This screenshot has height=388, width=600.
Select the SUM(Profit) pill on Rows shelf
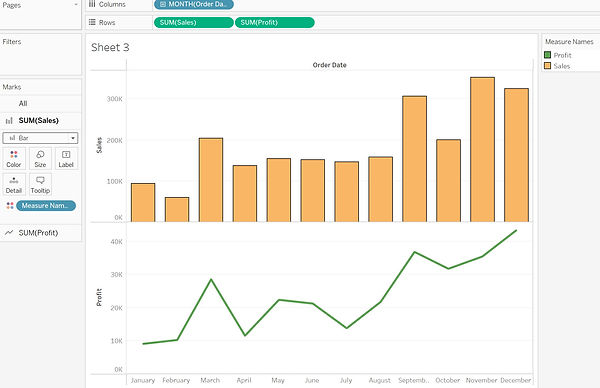tap(275, 23)
